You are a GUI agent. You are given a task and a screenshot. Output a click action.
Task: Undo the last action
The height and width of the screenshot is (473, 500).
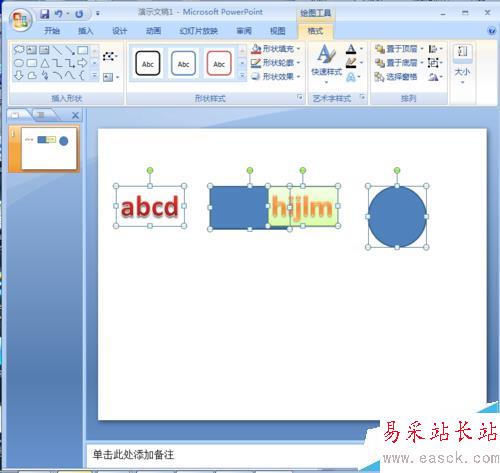pos(59,14)
